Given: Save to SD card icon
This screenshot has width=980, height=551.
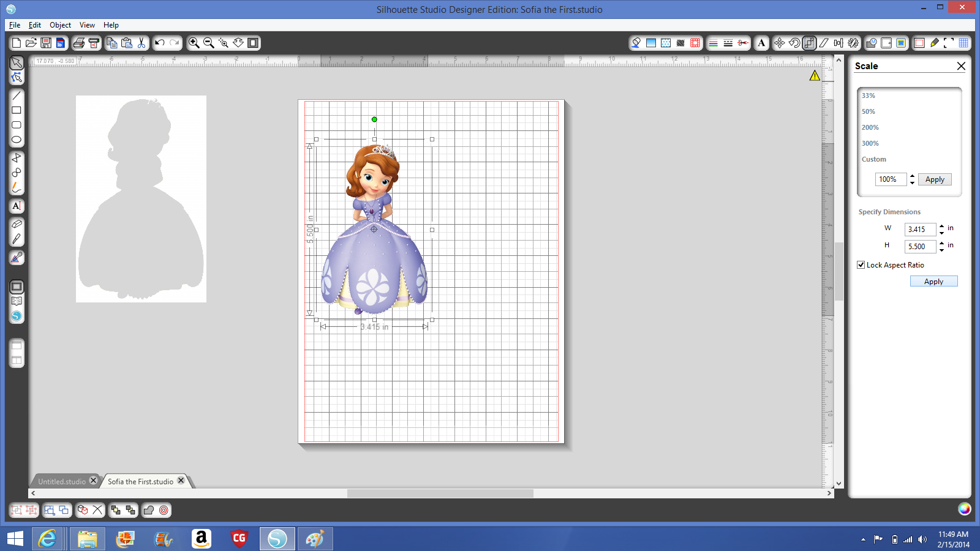Looking at the screenshot, I should [60, 43].
